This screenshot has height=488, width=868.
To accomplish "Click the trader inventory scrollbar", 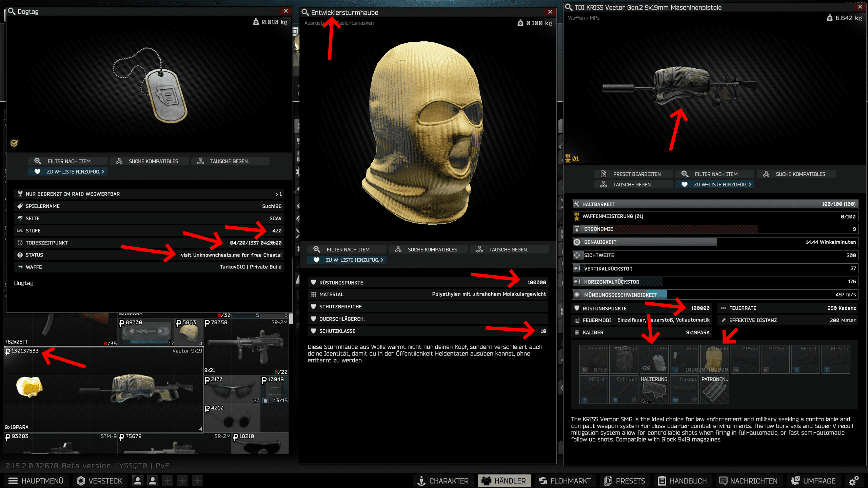I will tap(291, 319).
